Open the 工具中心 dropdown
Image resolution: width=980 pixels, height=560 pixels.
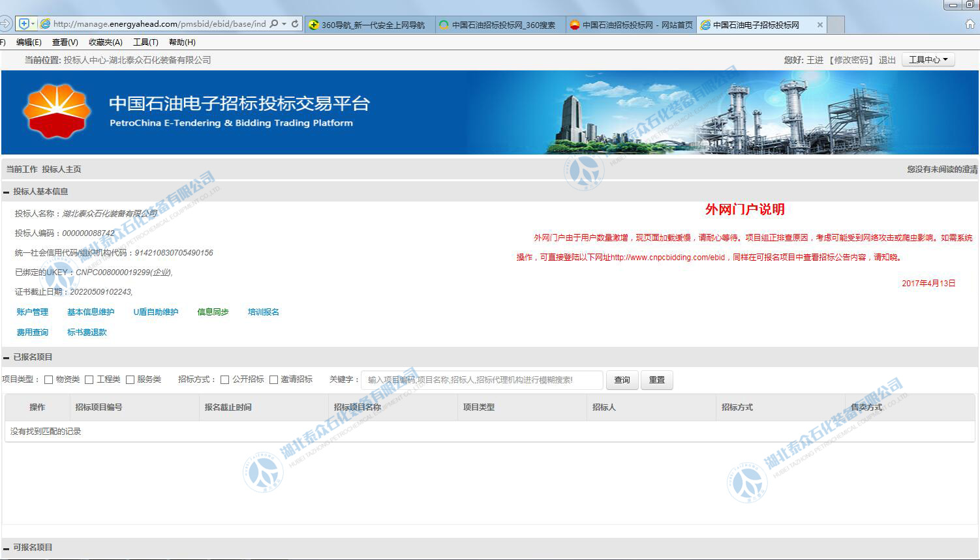click(928, 60)
